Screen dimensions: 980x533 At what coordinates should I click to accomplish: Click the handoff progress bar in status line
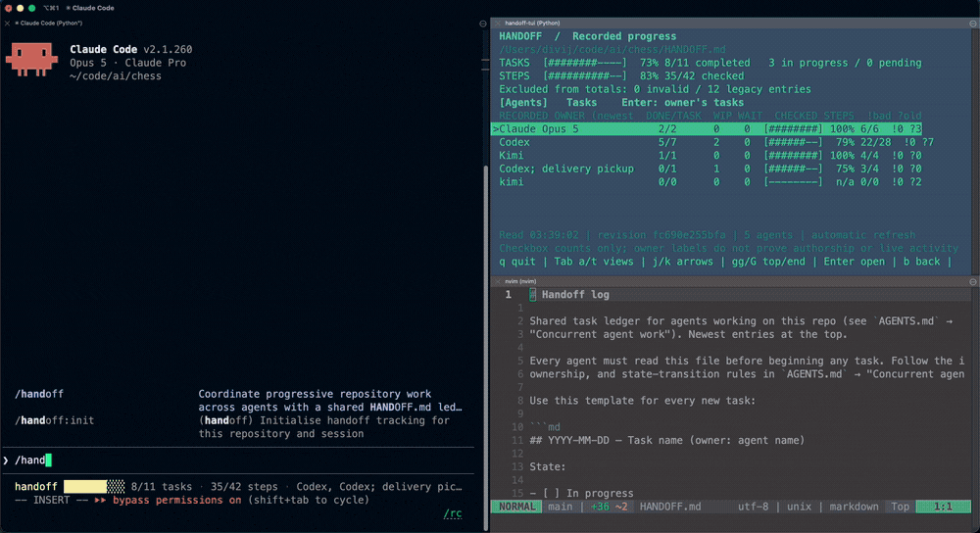tap(94, 487)
